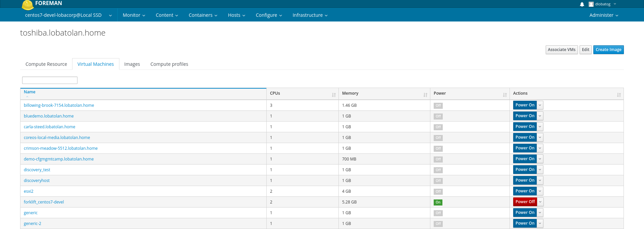
Task: Open the notifications bell icon
Action: pos(582,4)
